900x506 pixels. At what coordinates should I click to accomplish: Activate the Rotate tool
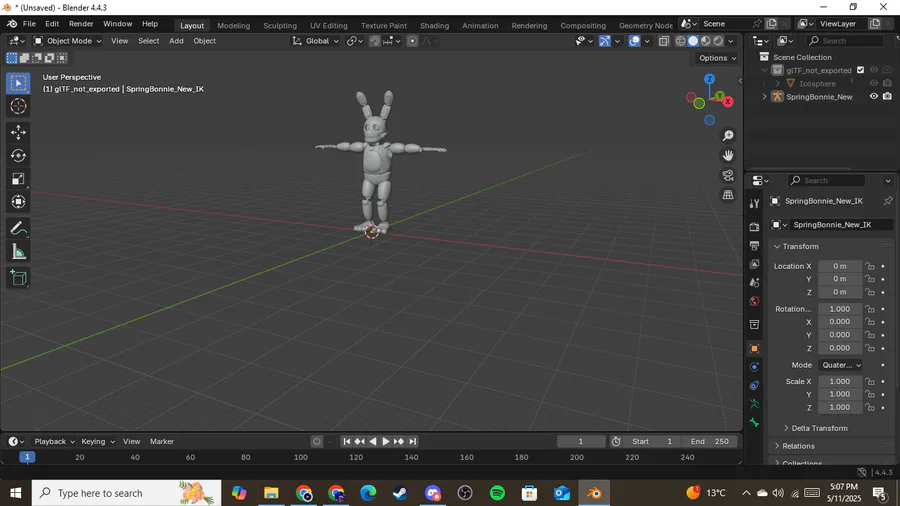(18, 155)
